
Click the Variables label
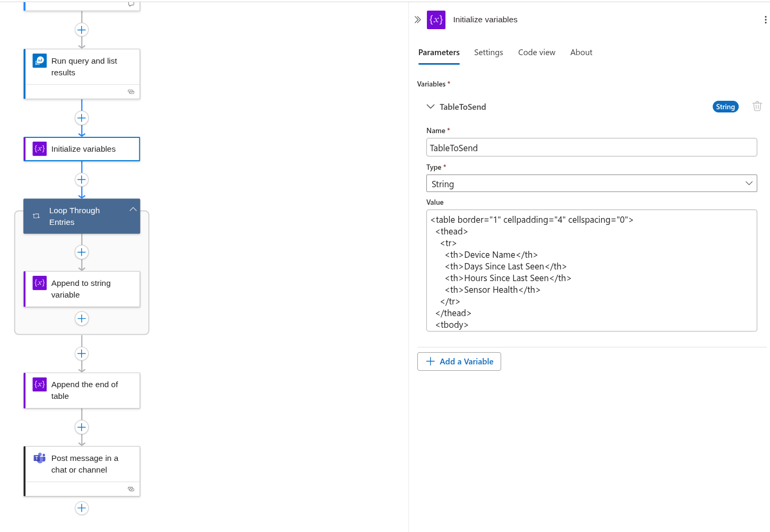[x=431, y=84]
